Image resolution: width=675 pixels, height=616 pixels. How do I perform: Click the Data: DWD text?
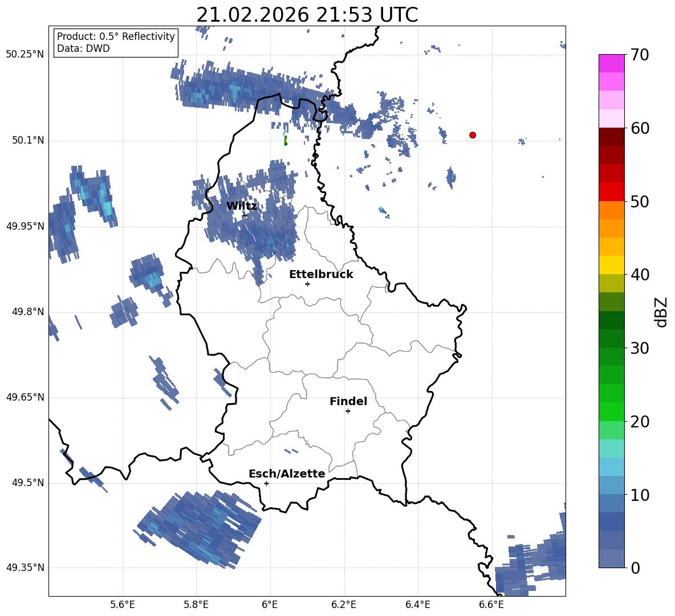click(83, 48)
